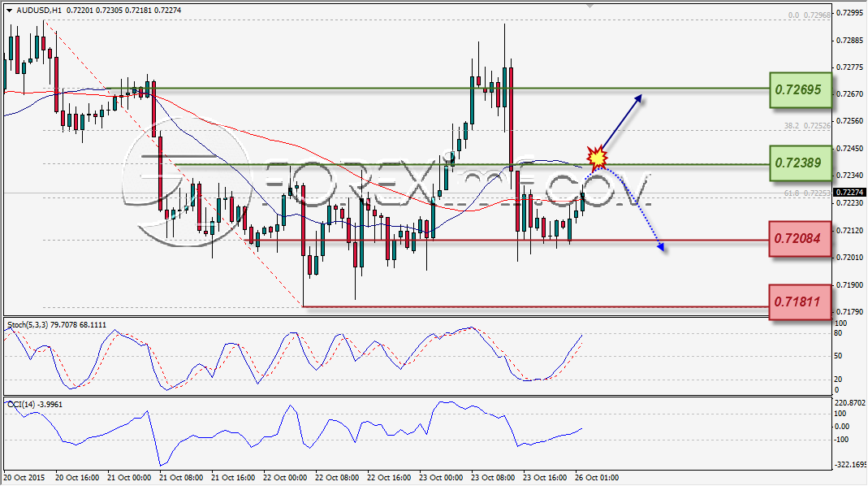Click the 22 Oct 00:00 time label
This screenshot has height=486, width=868.
click(x=285, y=478)
